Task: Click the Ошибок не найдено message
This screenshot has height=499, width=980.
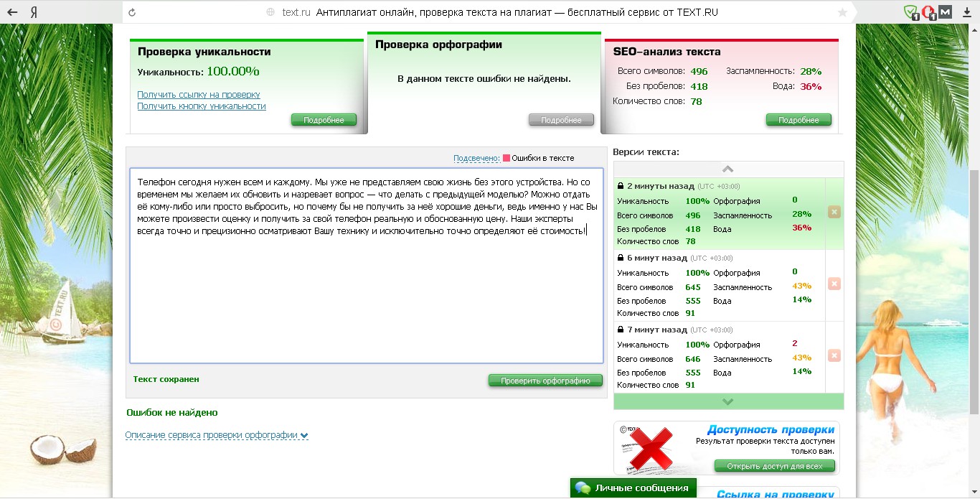Action: pos(172,413)
